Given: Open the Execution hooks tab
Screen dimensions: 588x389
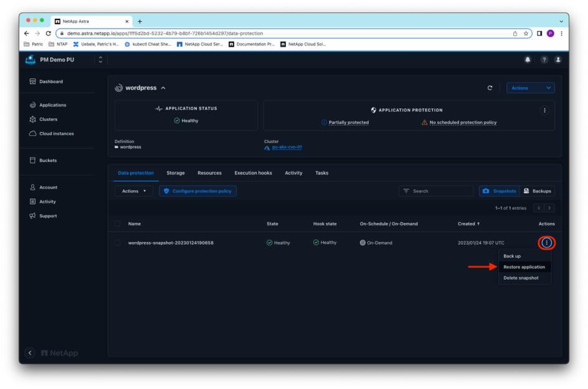Looking at the screenshot, I should coord(253,173).
